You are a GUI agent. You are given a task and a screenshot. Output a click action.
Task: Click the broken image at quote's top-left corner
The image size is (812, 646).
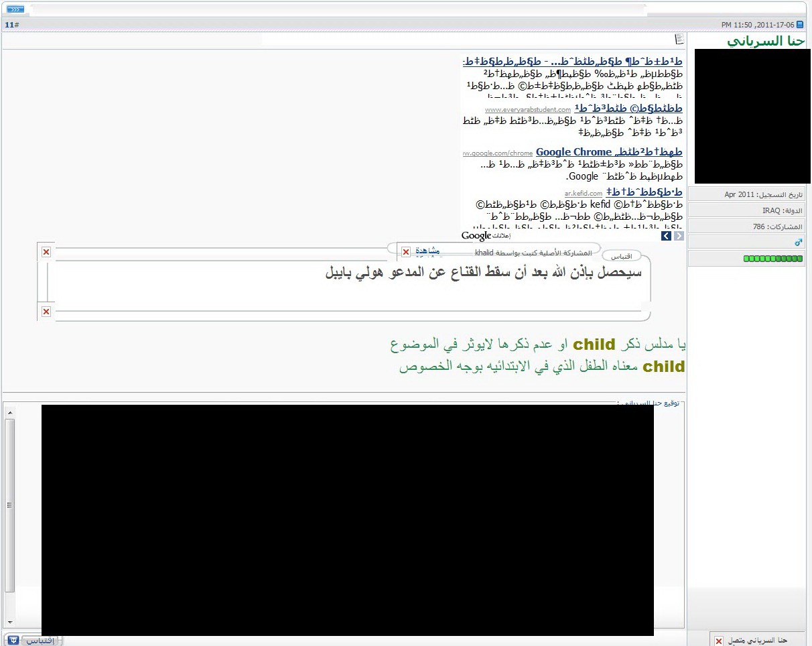point(46,252)
